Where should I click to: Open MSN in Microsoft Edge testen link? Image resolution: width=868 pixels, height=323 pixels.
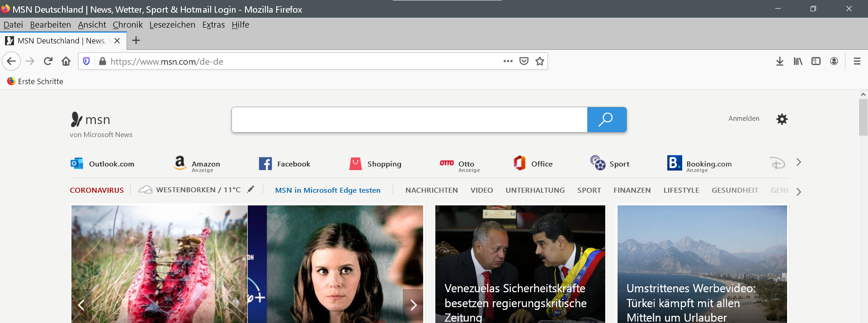(x=328, y=190)
